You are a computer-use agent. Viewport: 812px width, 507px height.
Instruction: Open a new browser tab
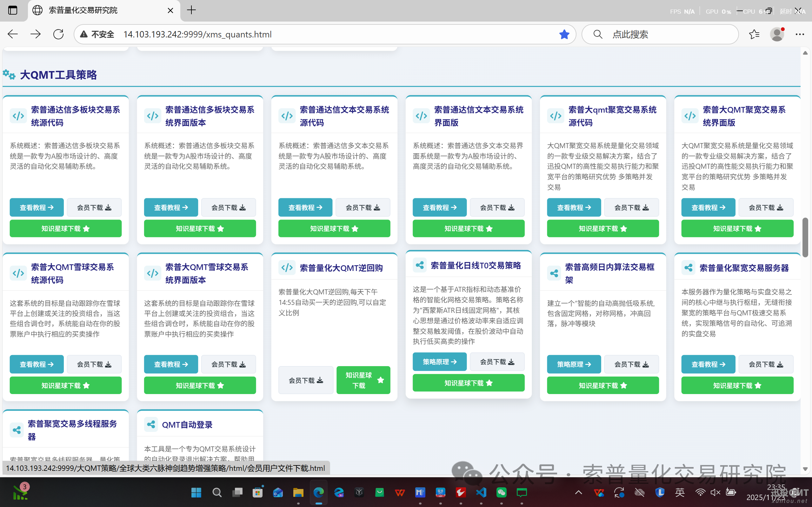191,10
